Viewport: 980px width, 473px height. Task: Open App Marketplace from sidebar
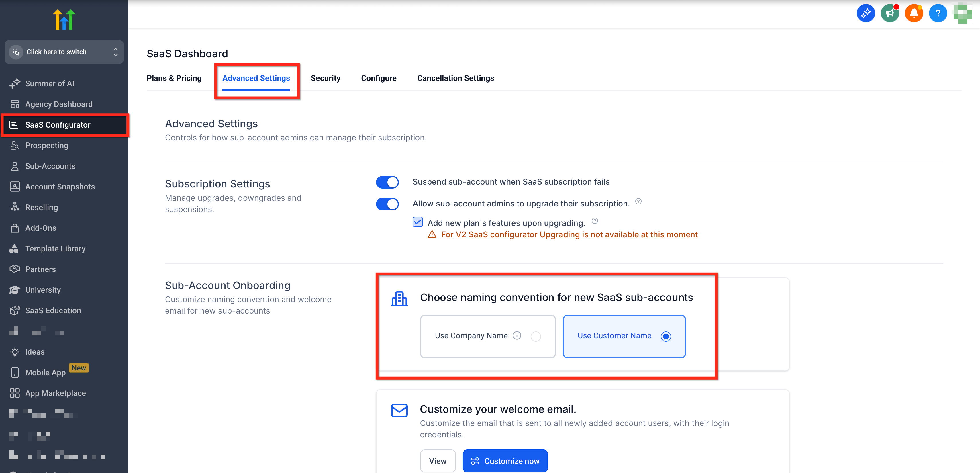pyautogui.click(x=55, y=393)
